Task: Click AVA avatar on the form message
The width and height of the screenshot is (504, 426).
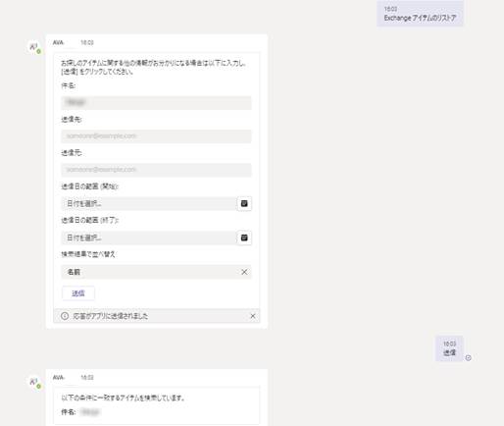Action: point(34,48)
